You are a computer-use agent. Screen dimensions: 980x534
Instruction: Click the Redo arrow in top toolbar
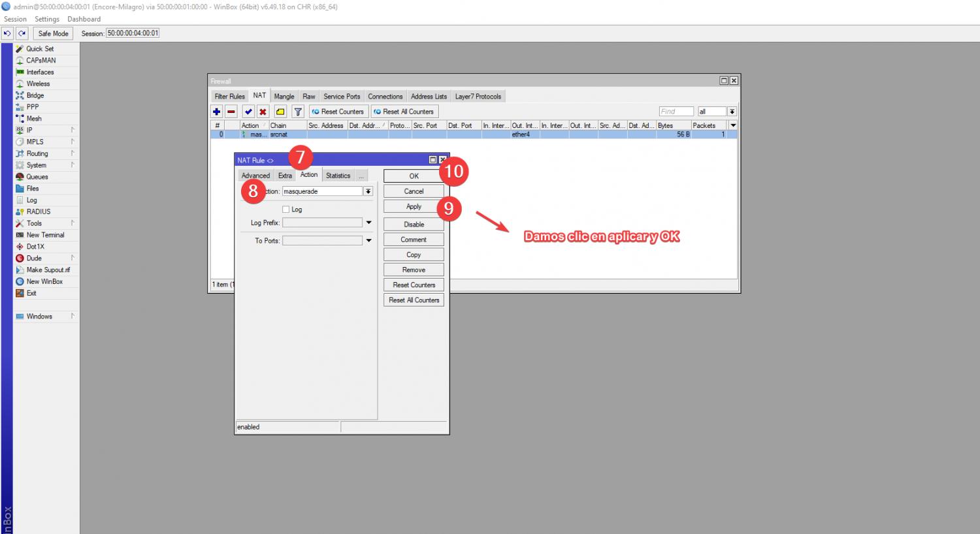[22, 33]
